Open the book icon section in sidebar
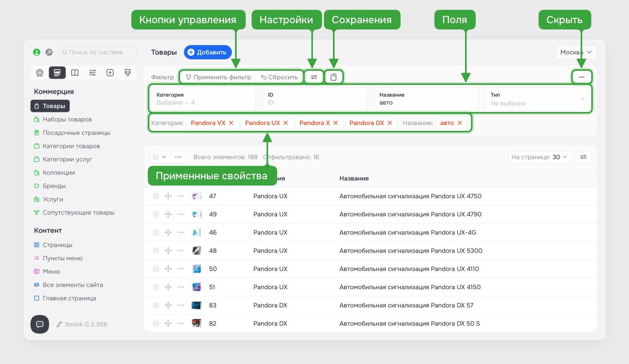 point(75,73)
